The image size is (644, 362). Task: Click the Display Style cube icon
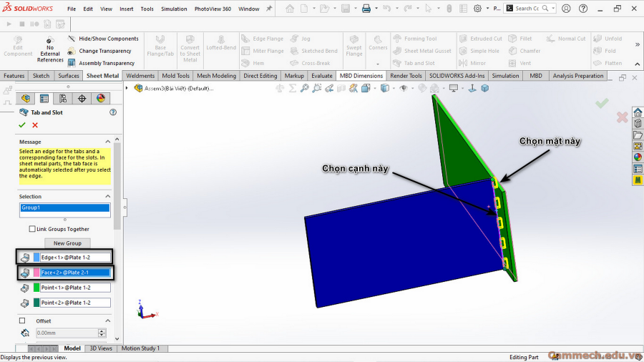(384, 88)
